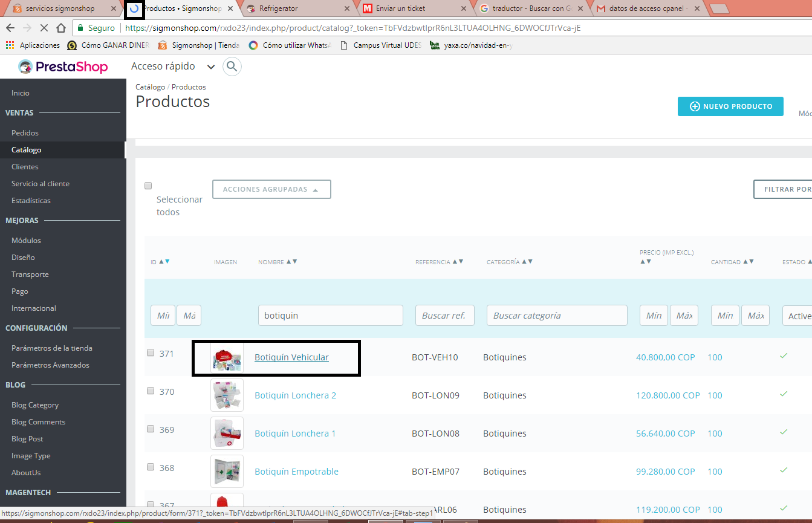812x523 pixels.
Task: Sort Referencia column ascending with up arrow
Action: point(455,262)
